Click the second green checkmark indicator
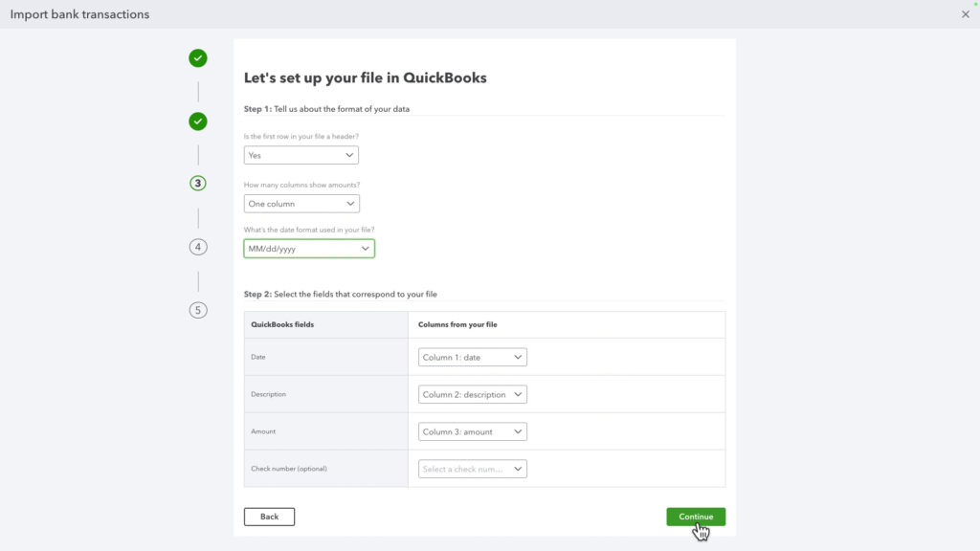This screenshot has width=980, height=551. [x=198, y=121]
